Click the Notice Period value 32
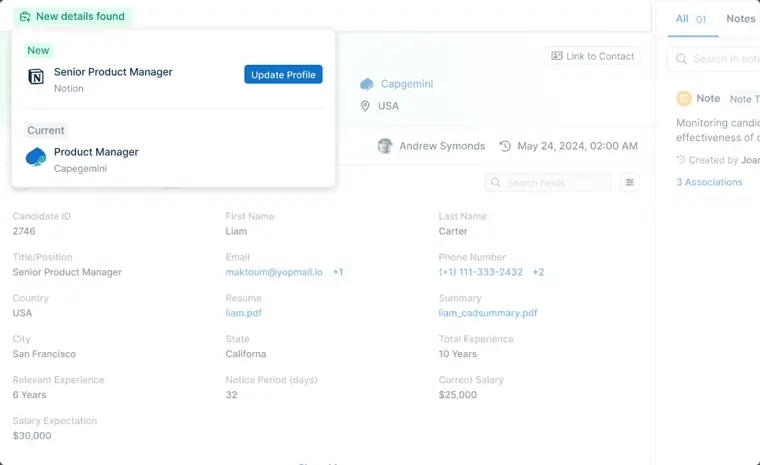The image size is (760, 465). (232, 395)
